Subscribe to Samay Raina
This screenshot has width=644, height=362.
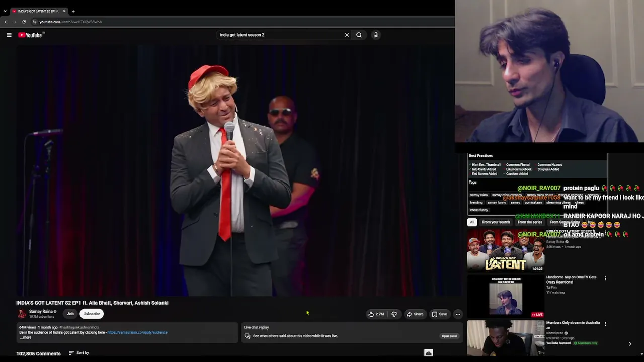point(92,314)
